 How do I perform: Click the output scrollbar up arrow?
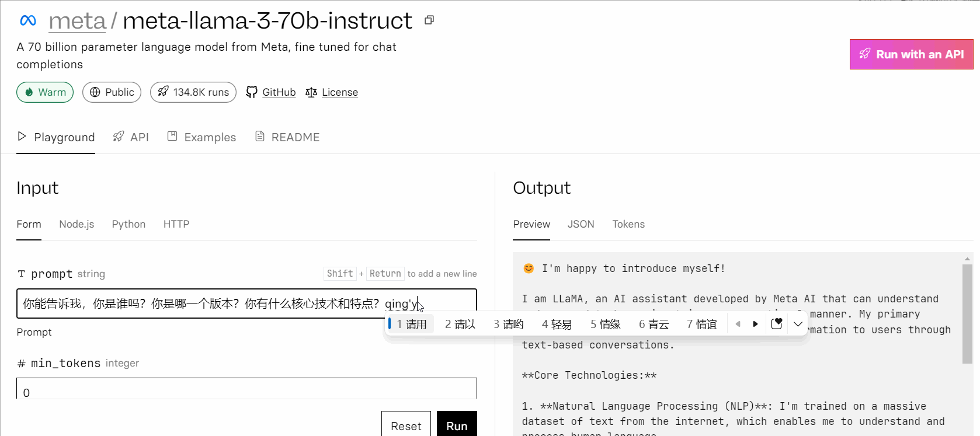coord(967,258)
